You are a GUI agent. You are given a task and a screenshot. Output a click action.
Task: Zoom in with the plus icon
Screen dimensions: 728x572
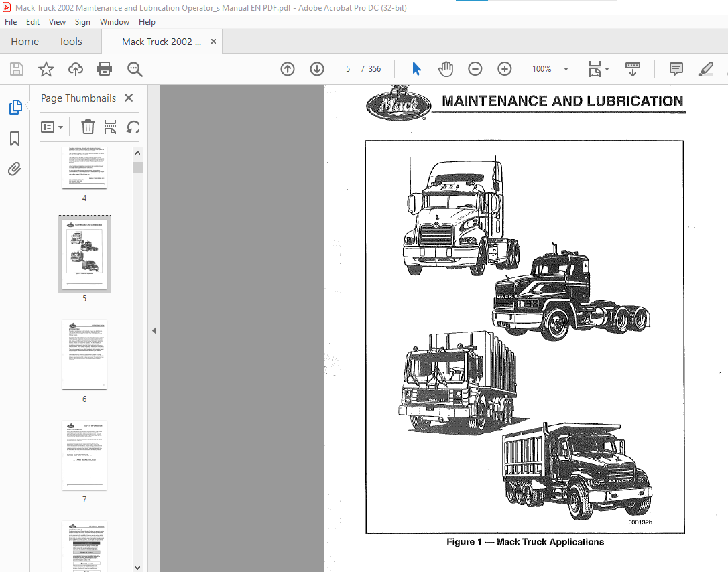point(505,69)
